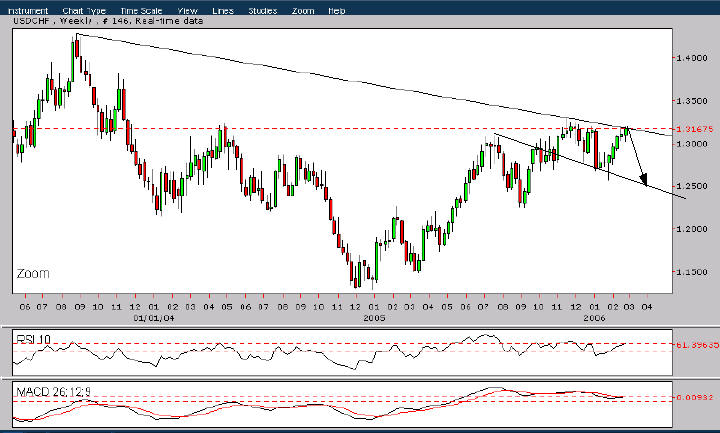Click the 2005 year label on time axis
720x433 pixels.
tap(374, 318)
